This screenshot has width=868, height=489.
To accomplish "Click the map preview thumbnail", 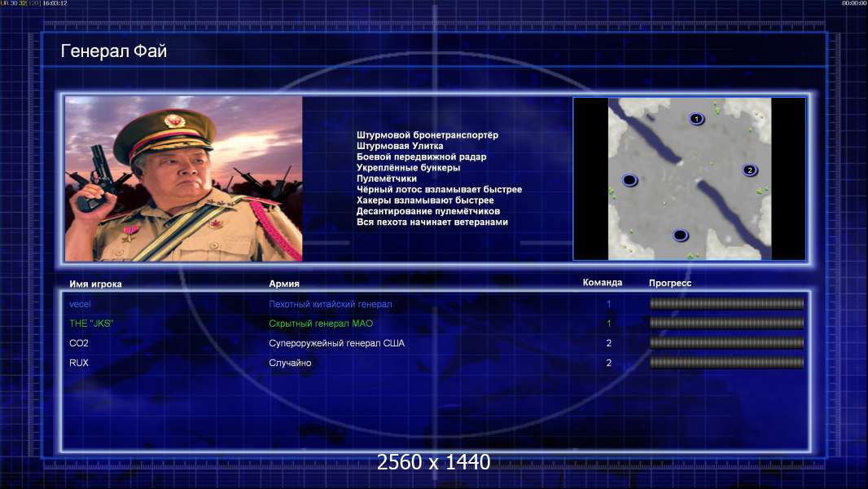I will click(689, 178).
